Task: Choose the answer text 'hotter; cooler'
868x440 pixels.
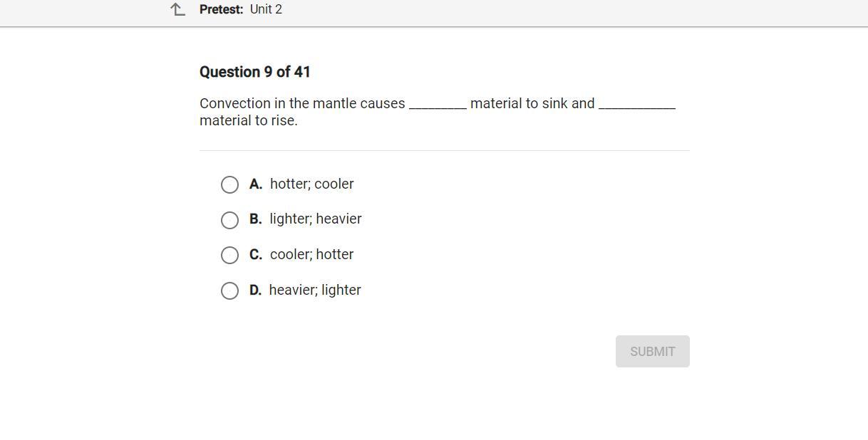Action: click(x=311, y=184)
